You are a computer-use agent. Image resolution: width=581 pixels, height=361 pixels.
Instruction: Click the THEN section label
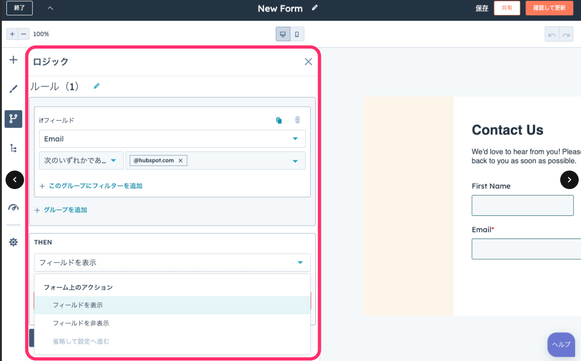click(x=43, y=242)
